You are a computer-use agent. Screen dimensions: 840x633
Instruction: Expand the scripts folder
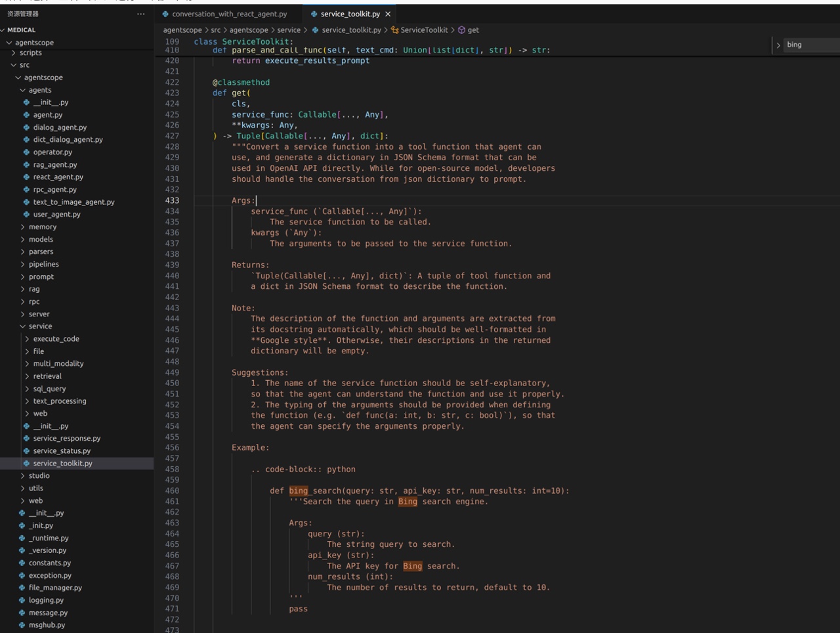click(14, 53)
